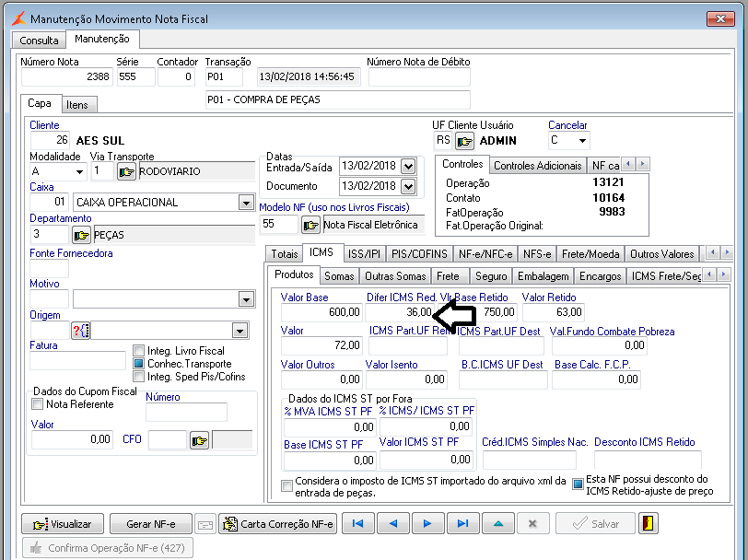748x560 pixels.
Task: Click the Gerar NF-e button
Action: 150,524
